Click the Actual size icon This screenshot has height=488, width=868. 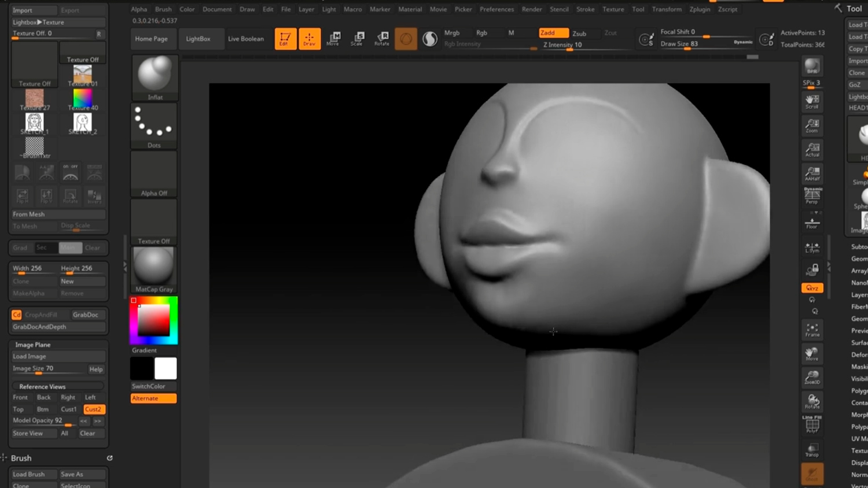812,149
